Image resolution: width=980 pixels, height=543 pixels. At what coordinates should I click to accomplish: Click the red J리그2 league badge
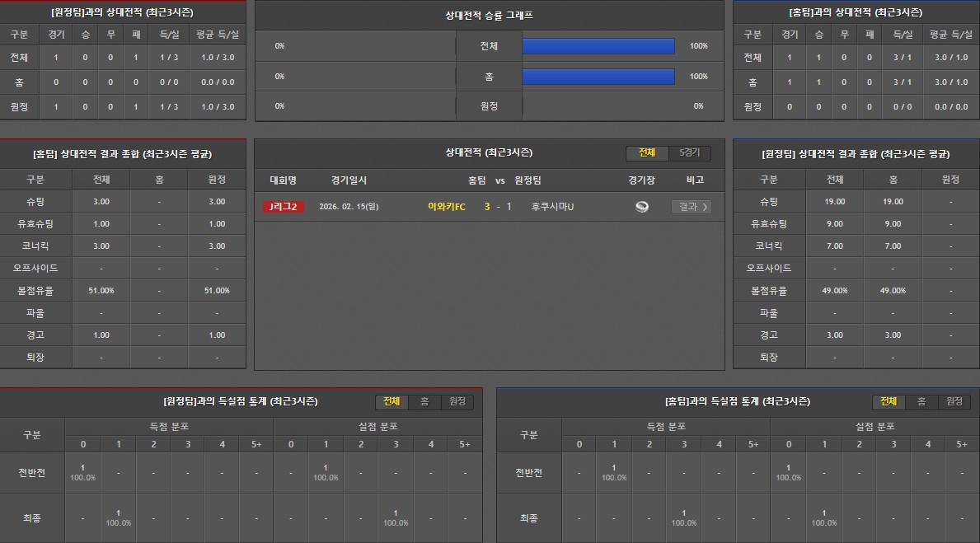[x=284, y=207]
